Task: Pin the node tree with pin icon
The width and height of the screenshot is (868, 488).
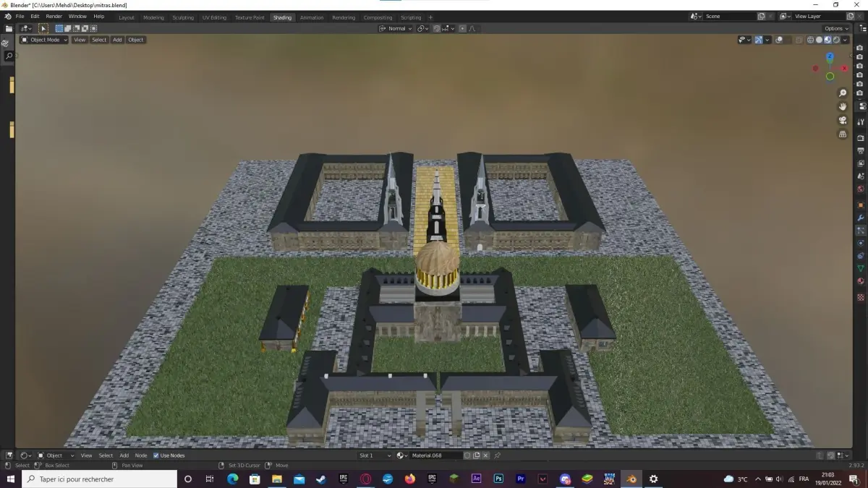Action: coord(497,455)
